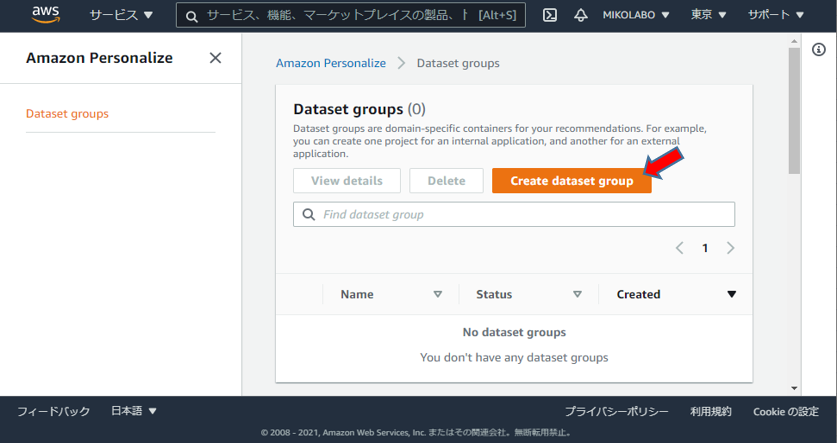This screenshot has width=838, height=444.
Task: Open the 利用規約 link
Action: 711,411
